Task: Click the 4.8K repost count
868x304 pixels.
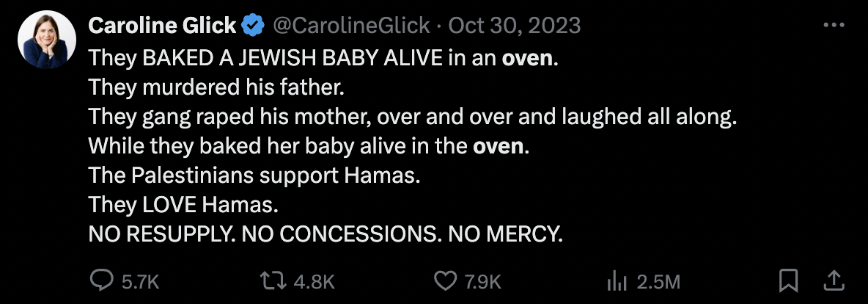Action: pos(315,281)
